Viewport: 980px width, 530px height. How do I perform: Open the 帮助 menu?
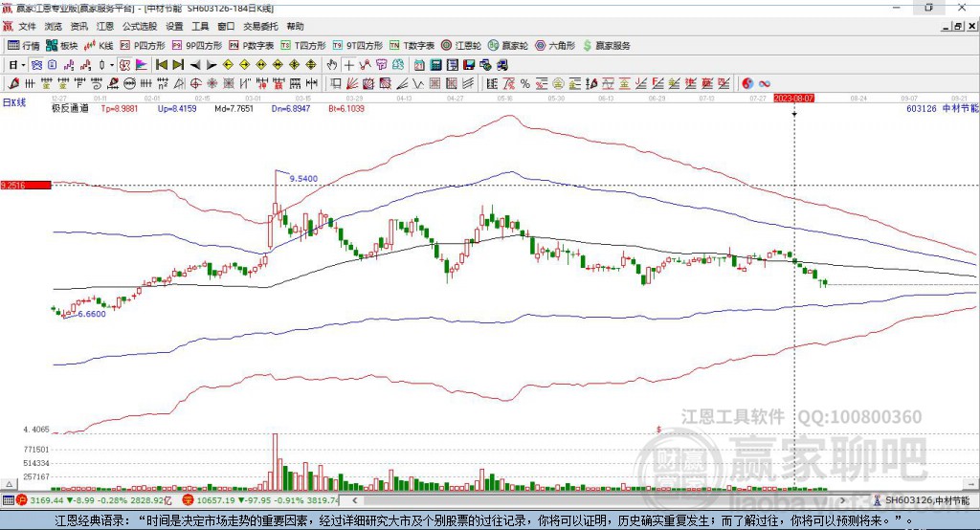click(295, 26)
